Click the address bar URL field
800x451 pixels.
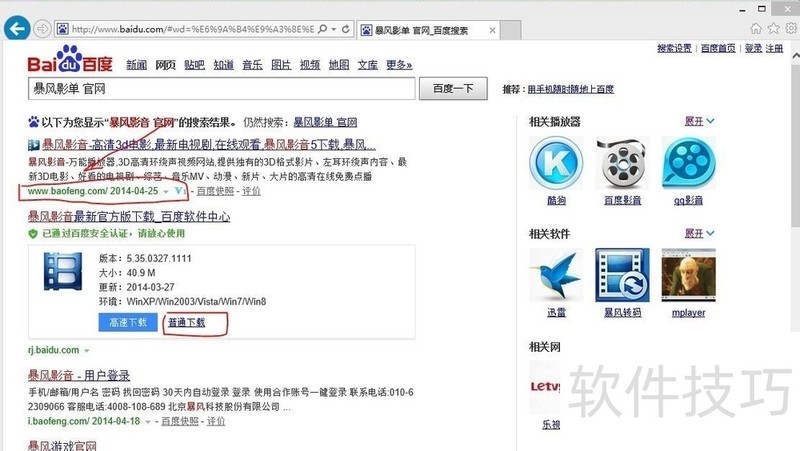[x=193, y=29]
